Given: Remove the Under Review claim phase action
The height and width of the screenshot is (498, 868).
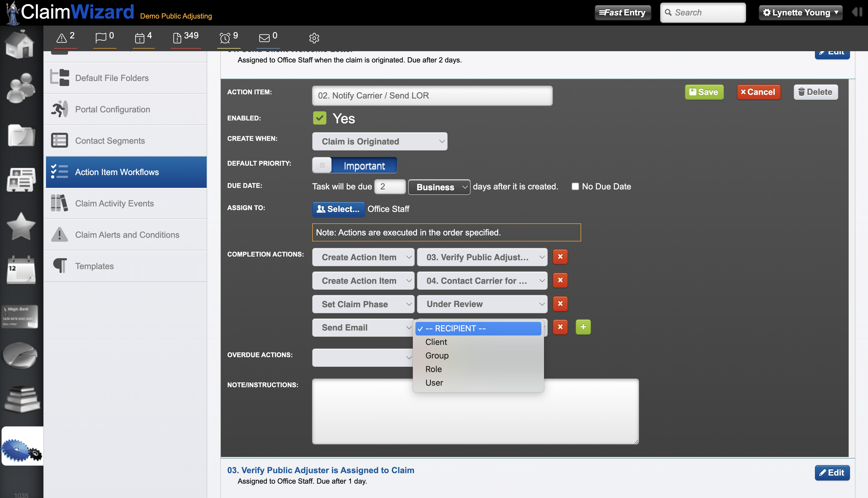Looking at the screenshot, I should (x=560, y=304).
